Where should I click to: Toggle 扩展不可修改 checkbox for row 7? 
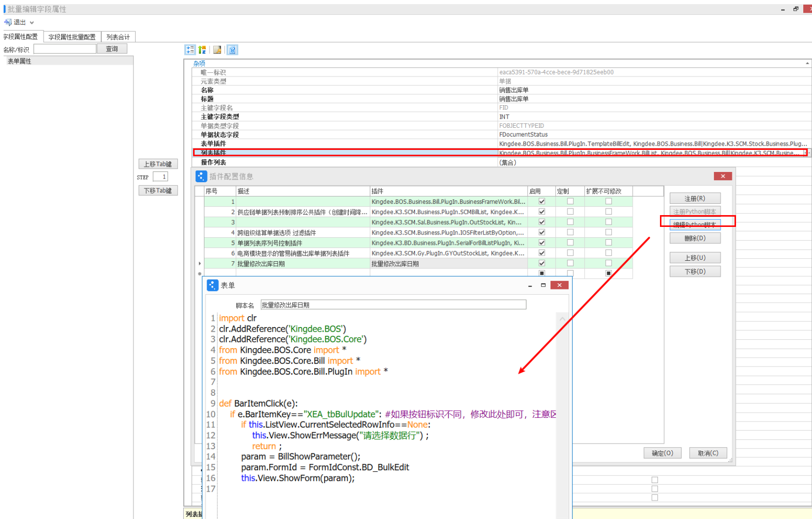pyautogui.click(x=609, y=263)
